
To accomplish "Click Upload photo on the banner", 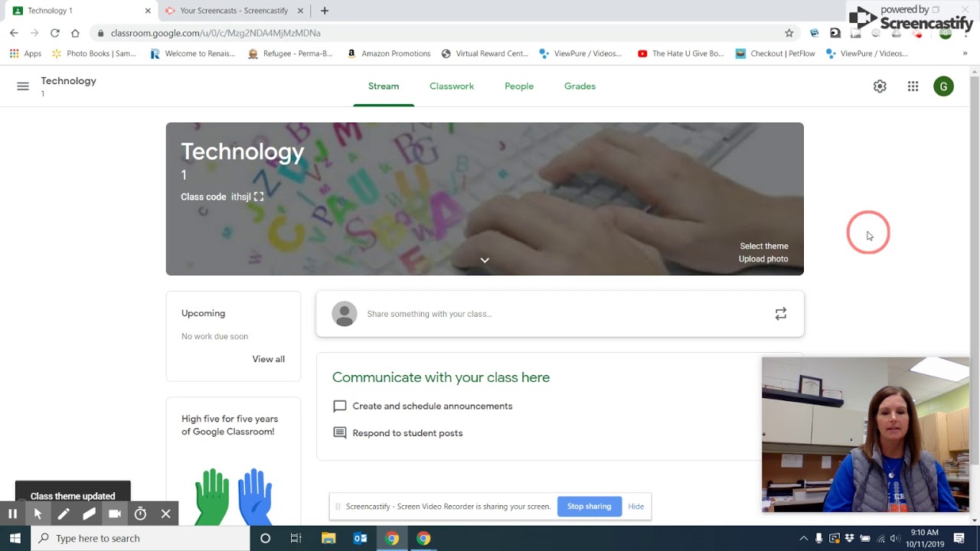I will [763, 259].
